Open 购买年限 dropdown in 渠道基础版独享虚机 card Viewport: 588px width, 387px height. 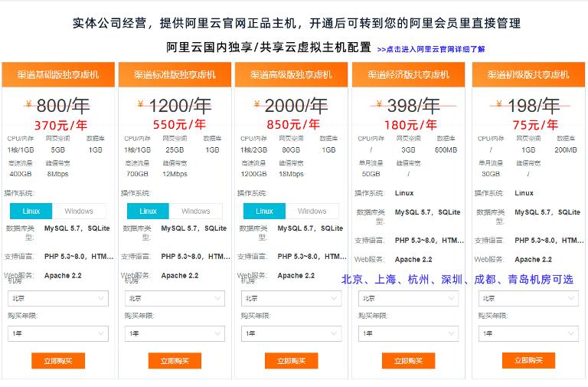(x=58, y=333)
